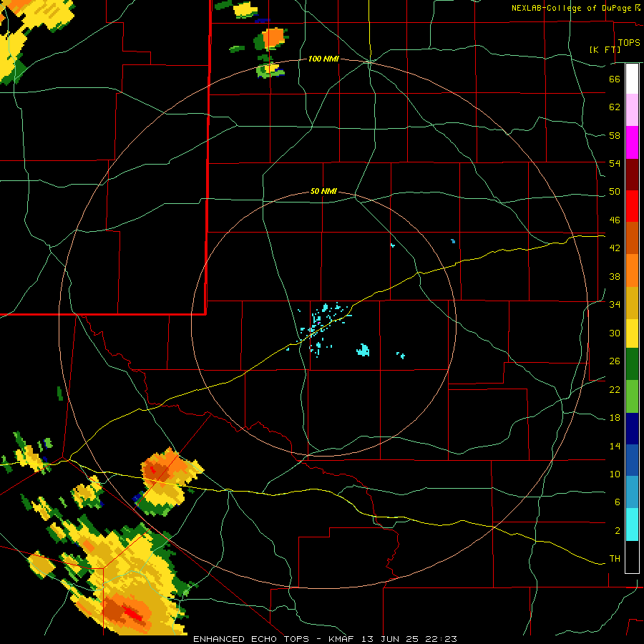Click the legend value 10
This screenshot has height=644, width=644.
pyautogui.click(x=615, y=474)
